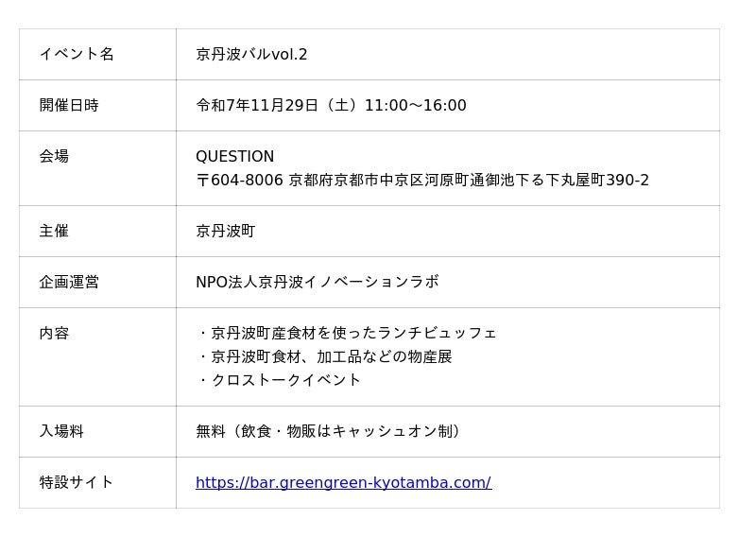Screen dimensions: 756x537
Task: Click the クロストークイベント bullet line
Action: pyautogui.click(x=280, y=380)
